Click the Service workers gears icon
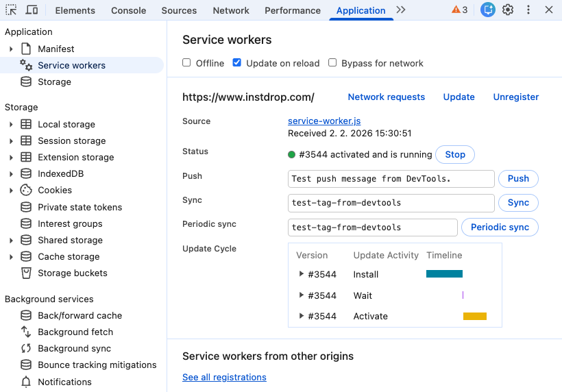This screenshot has height=392, width=562. point(26,65)
